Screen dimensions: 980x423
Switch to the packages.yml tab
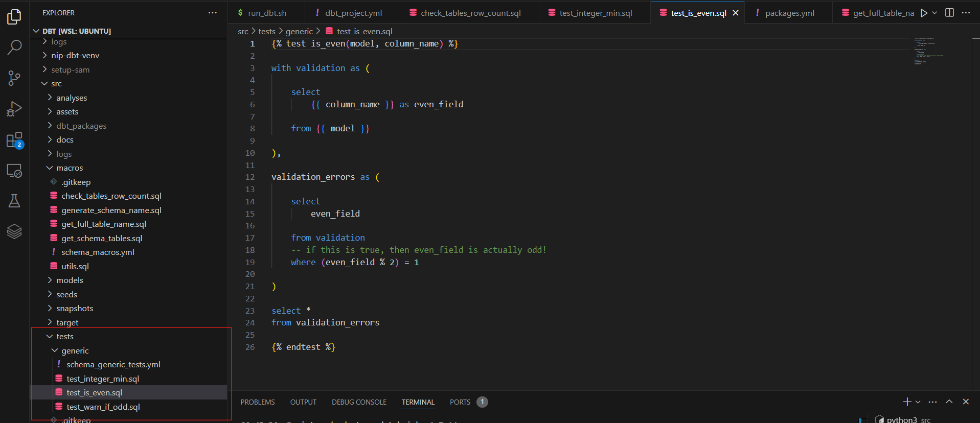coord(789,13)
